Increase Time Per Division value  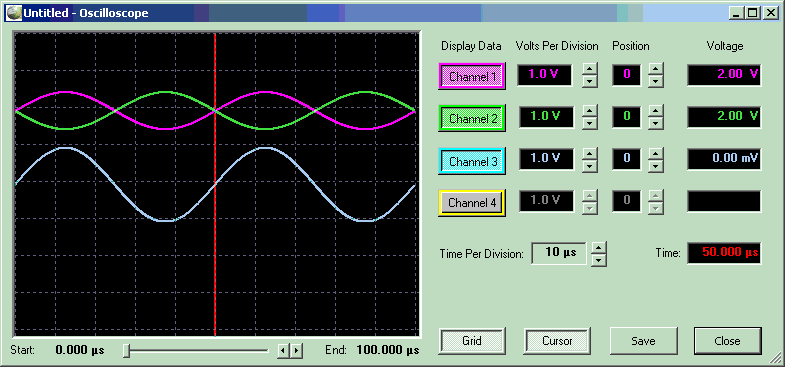point(599,248)
